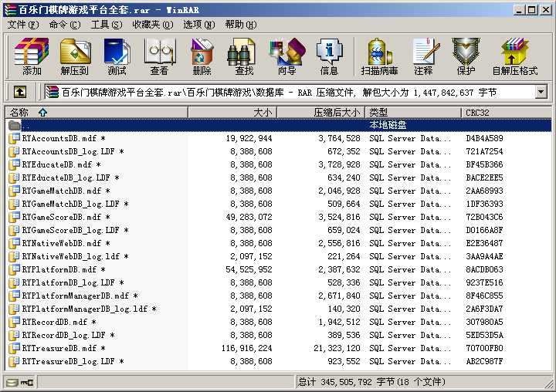556x392 pixels.
Task: Click the RYNativeWebDB.mdf file icon
Action: (x=14, y=243)
